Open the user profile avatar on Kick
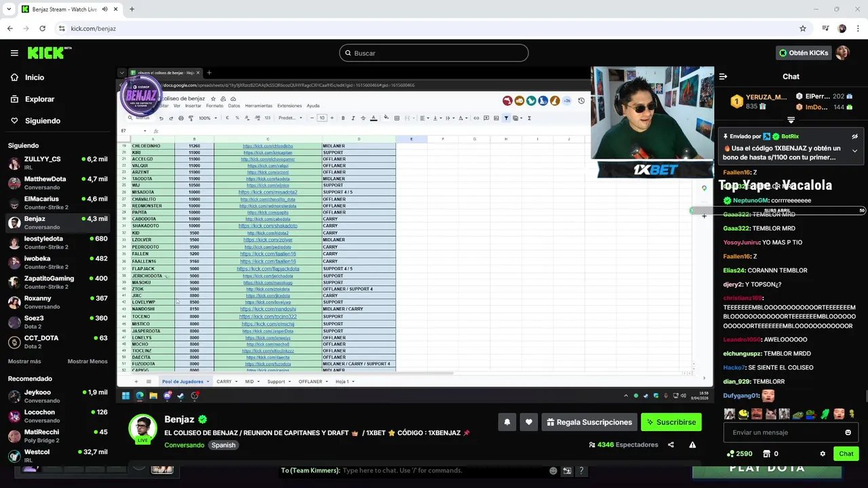868x488 pixels. 843,53
